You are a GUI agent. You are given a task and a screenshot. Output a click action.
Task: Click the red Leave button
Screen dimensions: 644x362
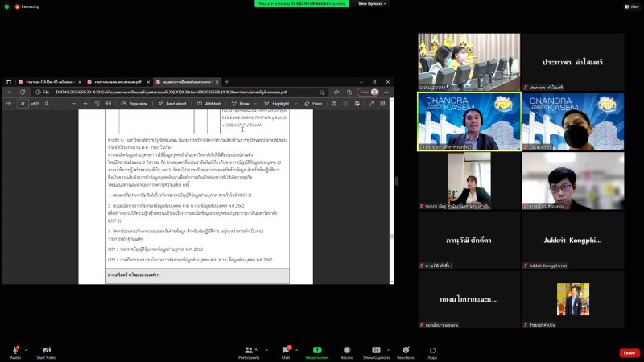[630, 352]
